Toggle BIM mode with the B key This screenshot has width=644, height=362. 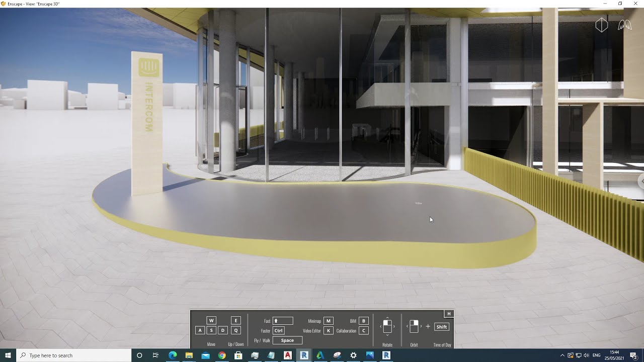(364, 321)
